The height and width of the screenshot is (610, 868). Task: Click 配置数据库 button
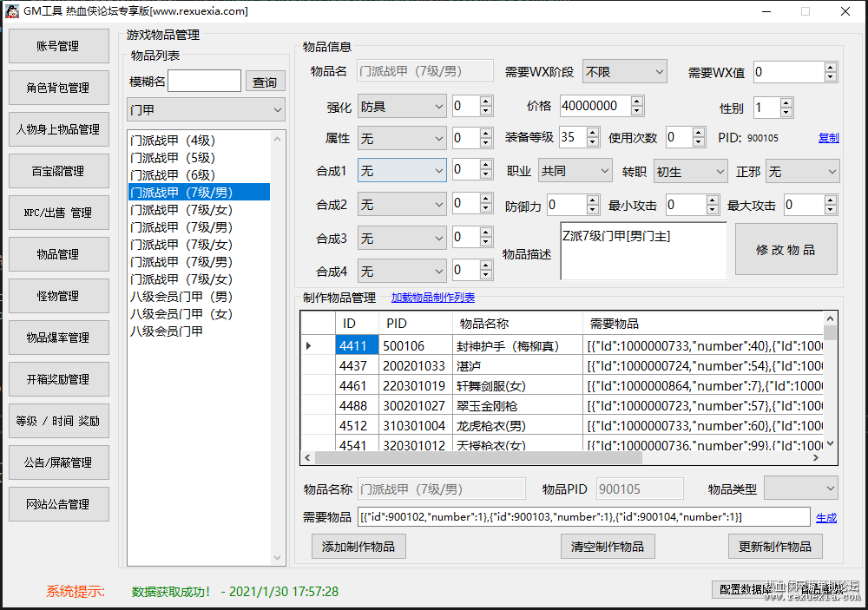point(746,589)
